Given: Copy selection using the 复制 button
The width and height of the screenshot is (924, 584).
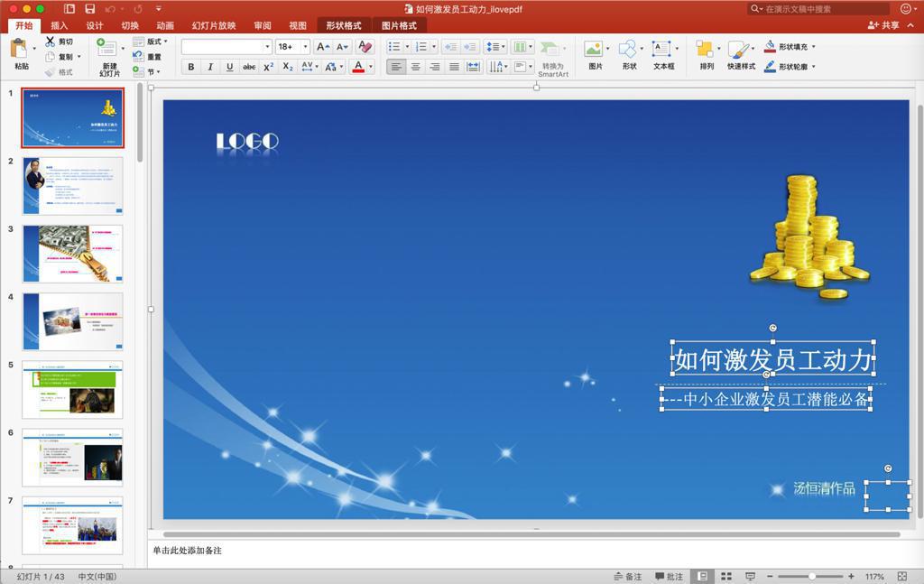Looking at the screenshot, I should (60, 57).
